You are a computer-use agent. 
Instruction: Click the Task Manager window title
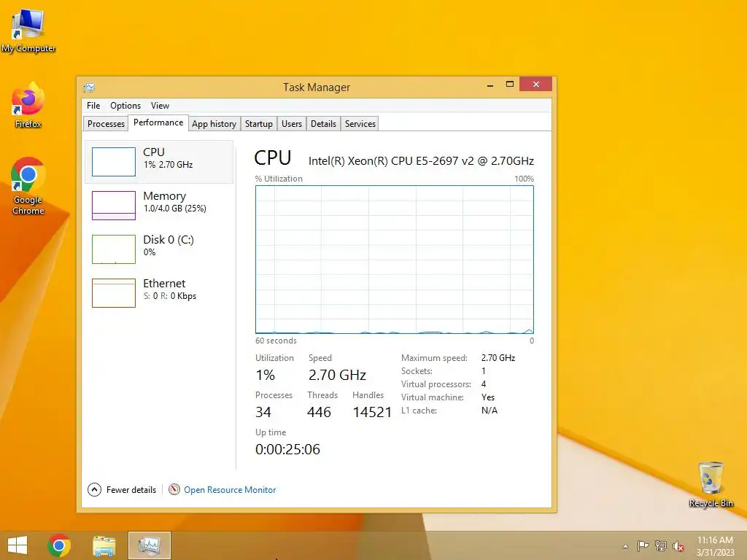(x=317, y=87)
